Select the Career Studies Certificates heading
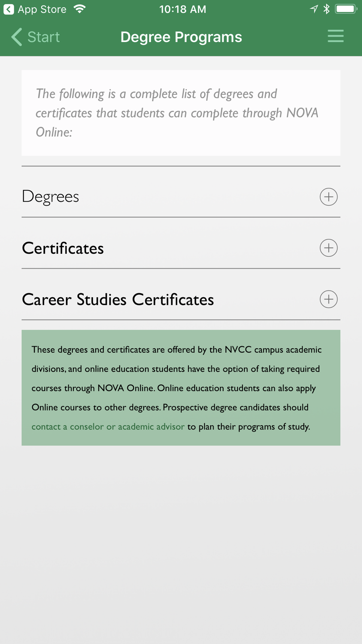The image size is (362, 644). pyautogui.click(x=118, y=300)
